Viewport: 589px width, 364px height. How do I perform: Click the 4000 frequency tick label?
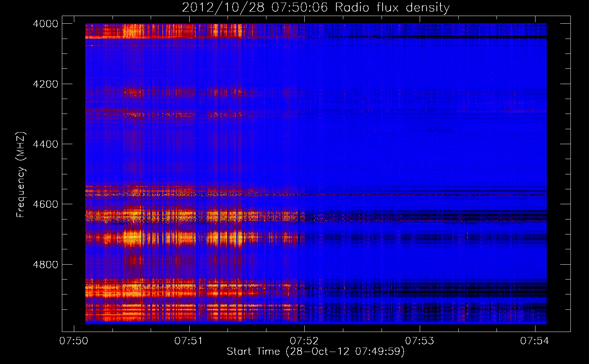point(46,24)
